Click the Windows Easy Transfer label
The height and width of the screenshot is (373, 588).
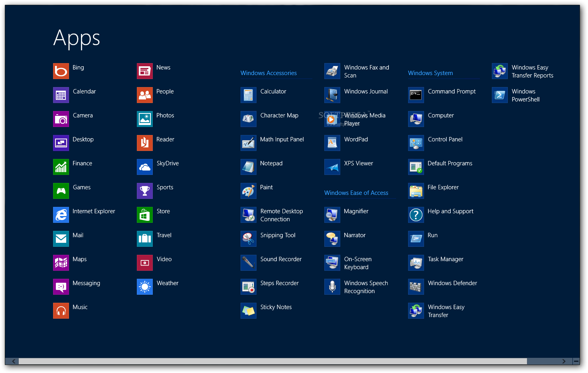446,311
